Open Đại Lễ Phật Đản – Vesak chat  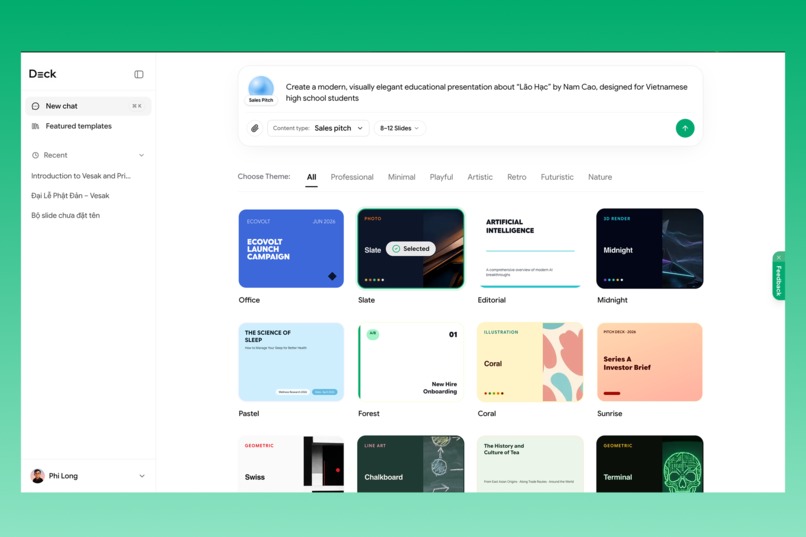point(70,195)
